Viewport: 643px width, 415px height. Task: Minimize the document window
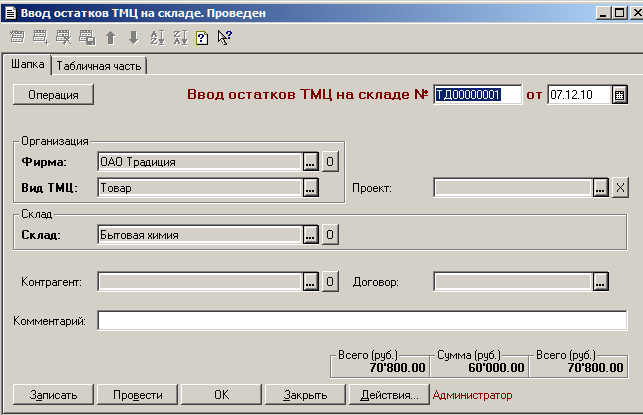(603, 13)
